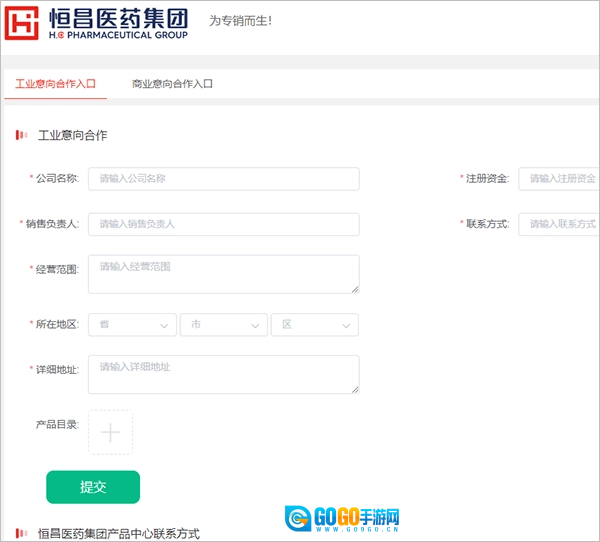This screenshot has height=542, width=600.
Task: Select the 经营范围 text area
Action: pos(223,274)
